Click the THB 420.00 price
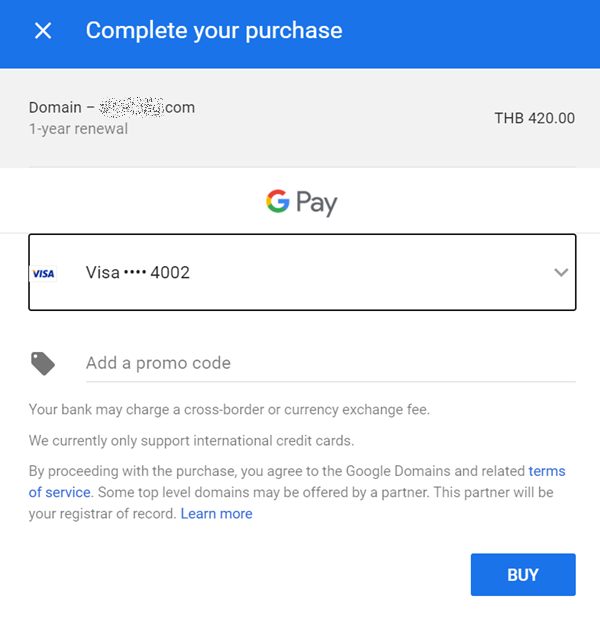The height and width of the screenshot is (624, 600). (x=534, y=118)
